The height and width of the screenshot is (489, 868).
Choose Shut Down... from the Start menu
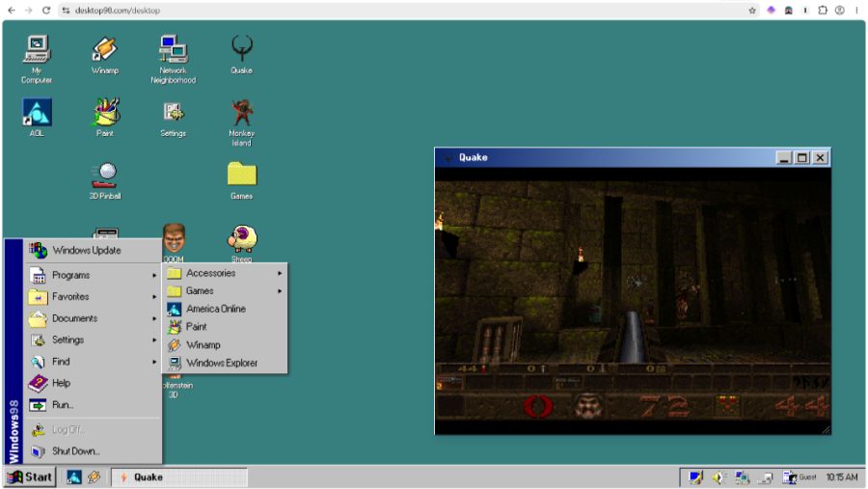click(93, 451)
